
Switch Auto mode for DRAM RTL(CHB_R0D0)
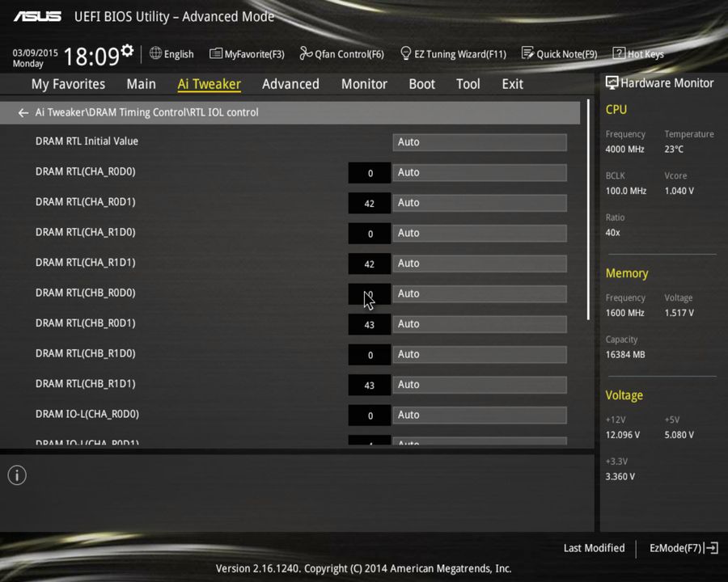479,293
